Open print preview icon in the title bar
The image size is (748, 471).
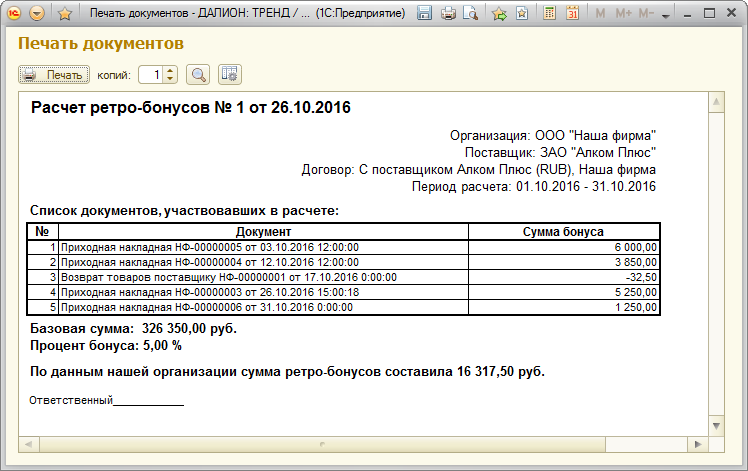point(471,13)
